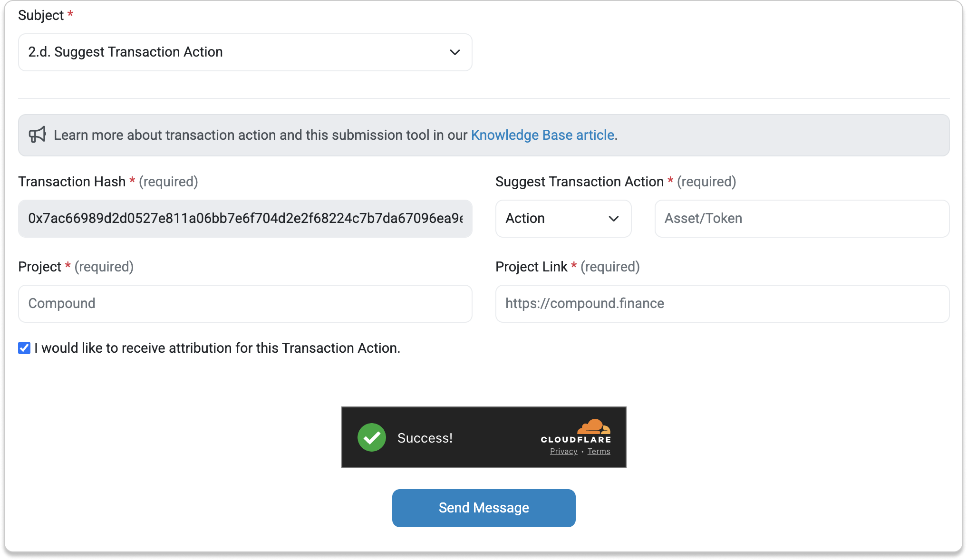Open Cloudflare Terms link

pos(599,451)
